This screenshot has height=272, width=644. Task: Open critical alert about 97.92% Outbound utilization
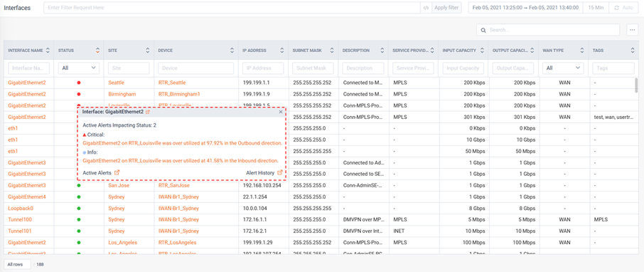click(x=183, y=143)
